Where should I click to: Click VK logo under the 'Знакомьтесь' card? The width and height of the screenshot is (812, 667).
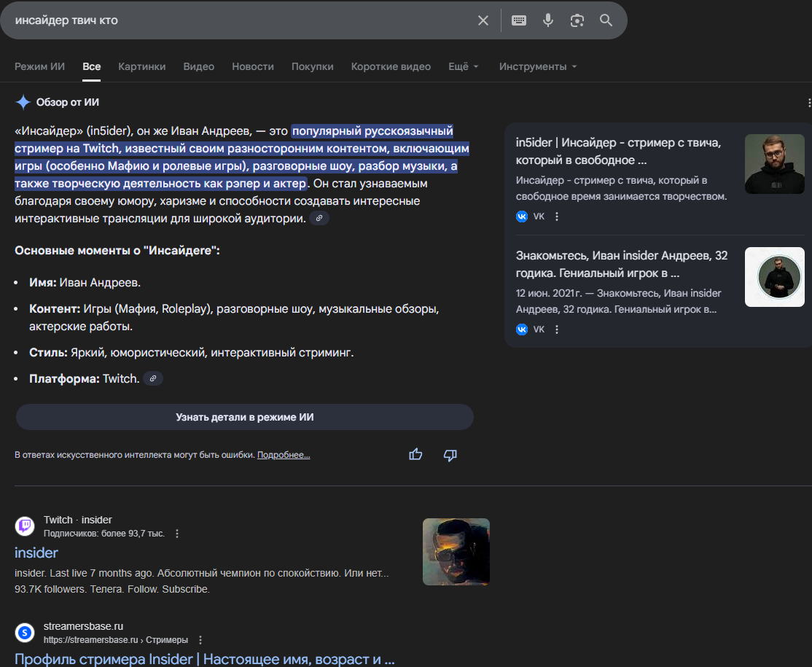521,329
